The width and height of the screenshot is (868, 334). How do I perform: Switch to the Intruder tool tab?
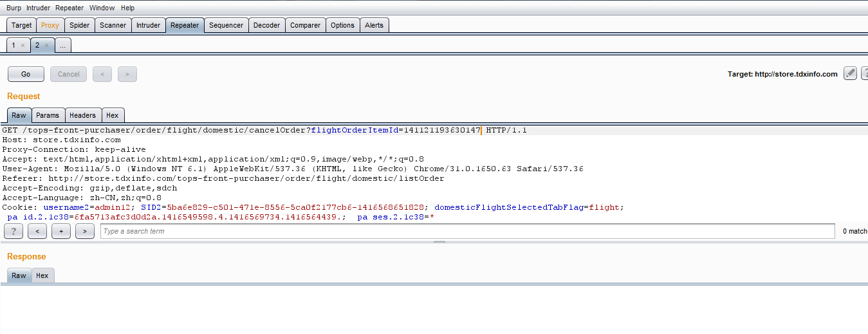click(148, 25)
